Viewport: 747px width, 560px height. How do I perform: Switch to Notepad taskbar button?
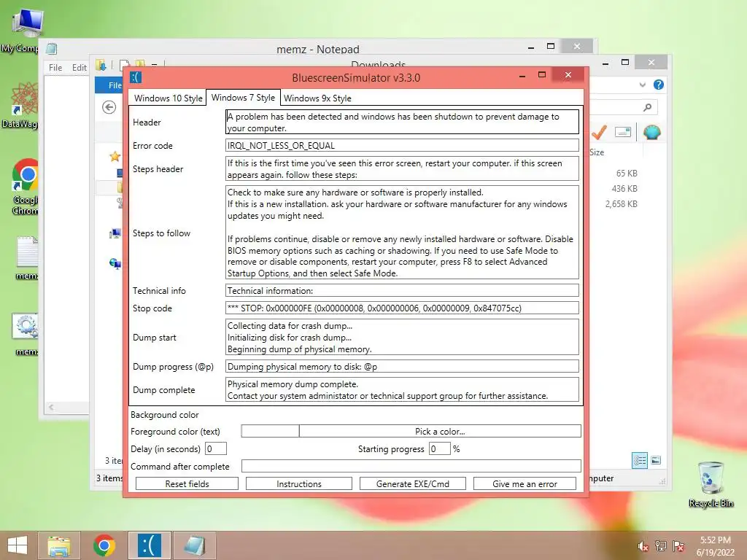[x=195, y=545]
